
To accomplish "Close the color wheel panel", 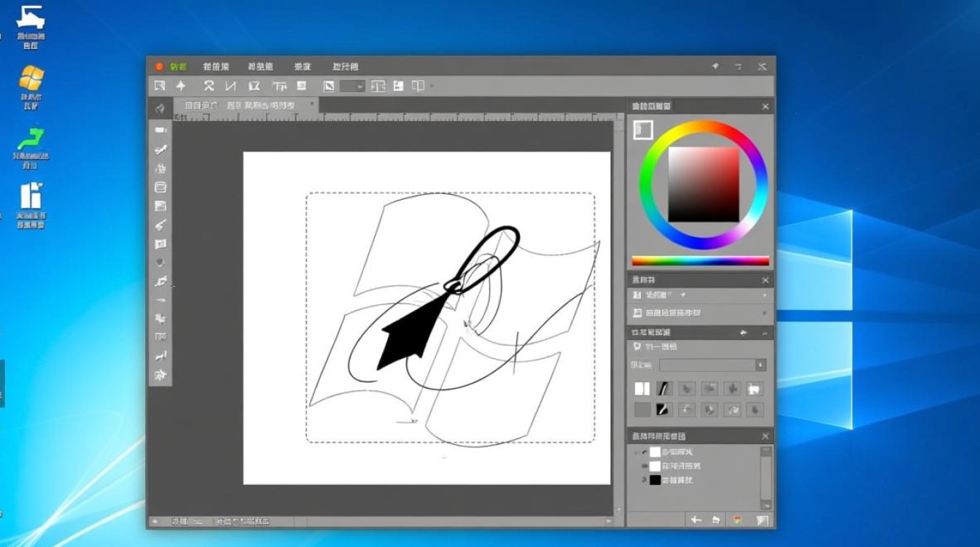I will [x=765, y=106].
